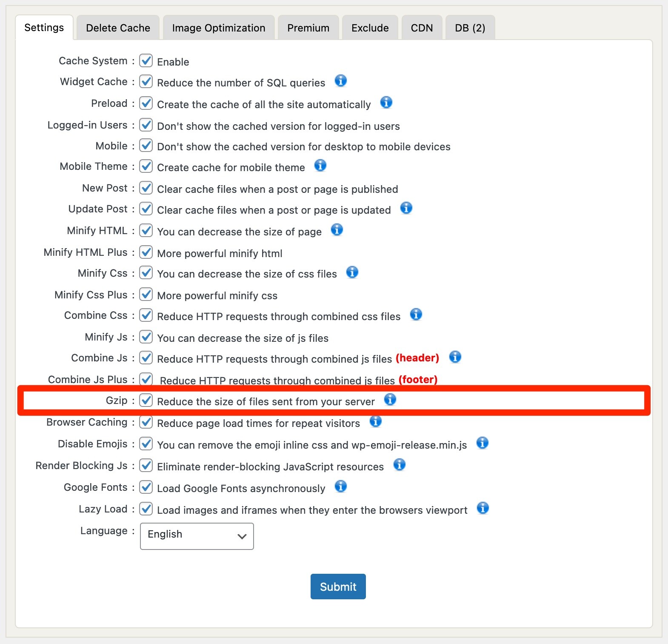Open info icon next to Preload option

pos(386,102)
